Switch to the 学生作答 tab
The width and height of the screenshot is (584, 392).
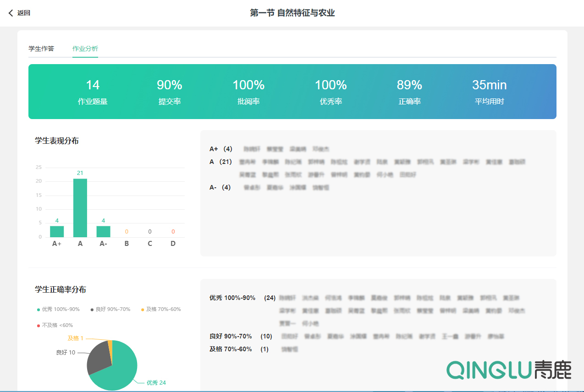click(41, 49)
